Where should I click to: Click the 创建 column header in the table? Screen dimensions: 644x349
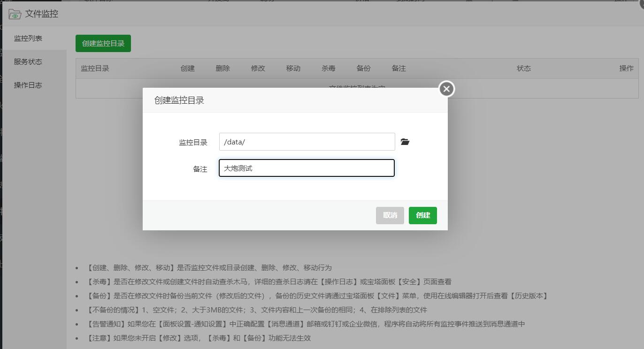188,68
